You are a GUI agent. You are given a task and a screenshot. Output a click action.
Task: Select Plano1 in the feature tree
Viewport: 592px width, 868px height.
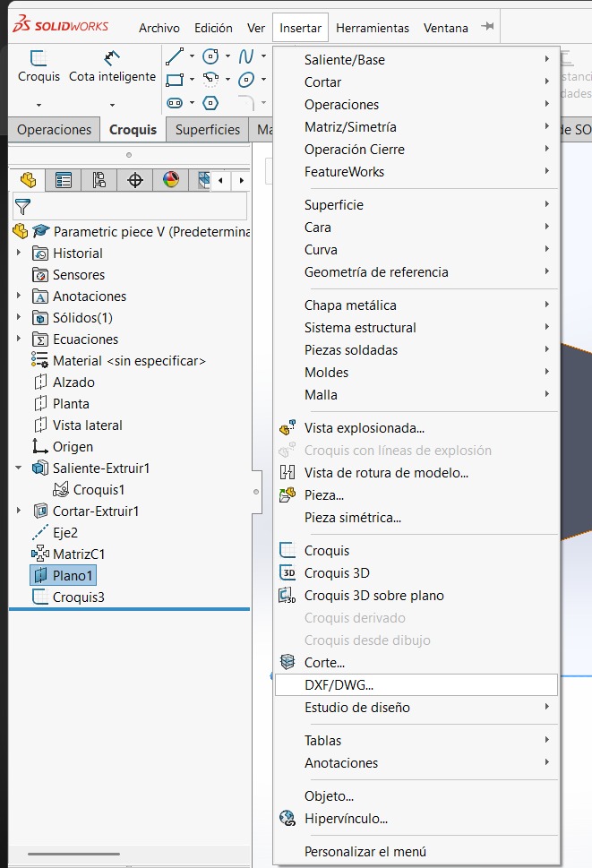(x=63, y=576)
